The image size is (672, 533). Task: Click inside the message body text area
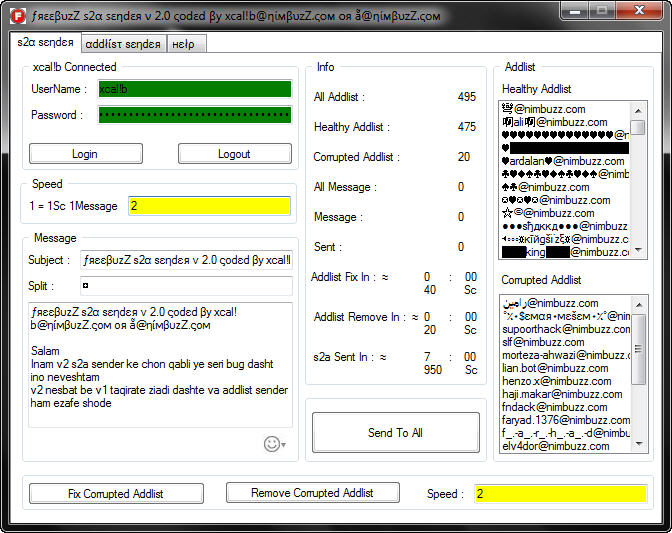pos(160,365)
